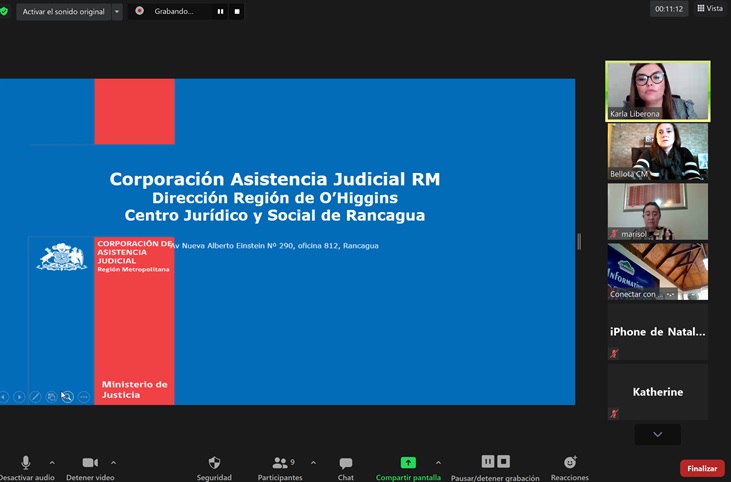
Task: Click muted mic icon on marisol's tile
Action: pos(614,234)
